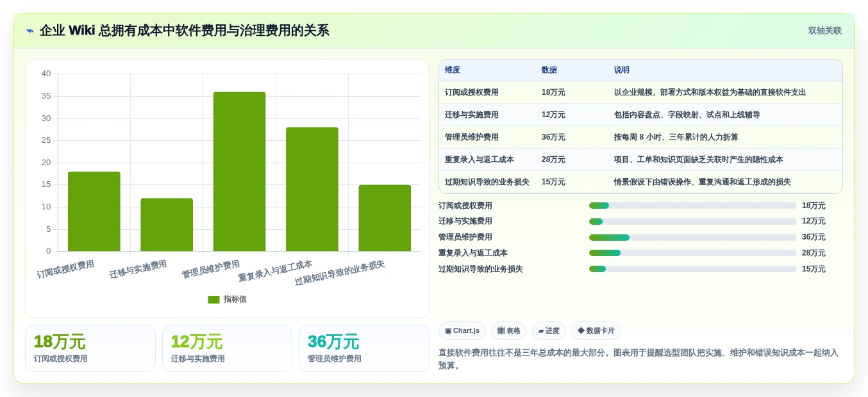This screenshot has width=868, height=397.
Task: Click the description 情景假设下由错误操作
Action: [x=702, y=182]
